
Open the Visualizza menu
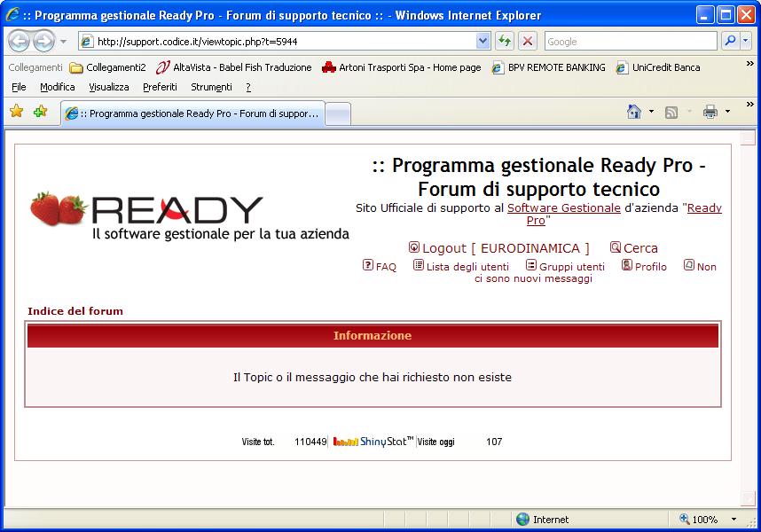point(109,87)
